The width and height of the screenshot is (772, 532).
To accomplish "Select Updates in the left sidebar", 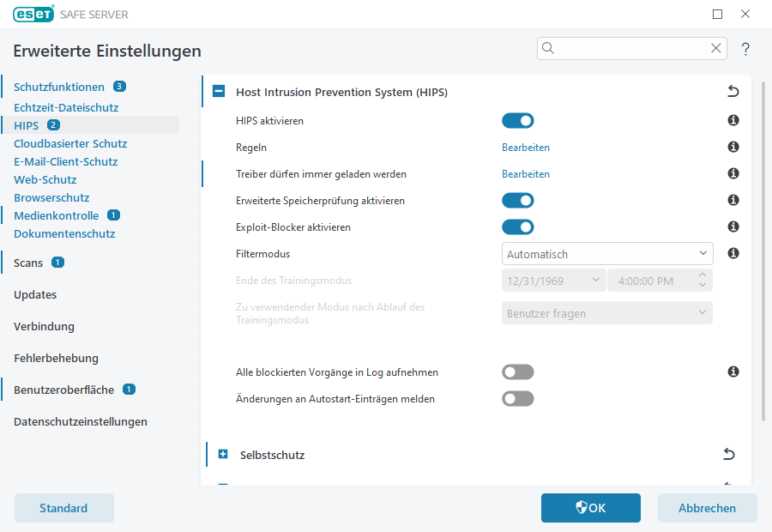I will coord(35,294).
